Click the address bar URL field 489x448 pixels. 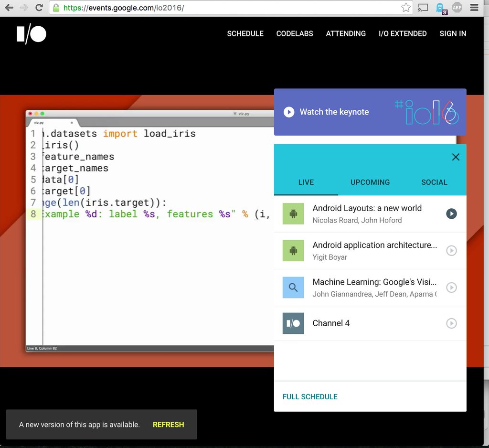tap(231, 8)
